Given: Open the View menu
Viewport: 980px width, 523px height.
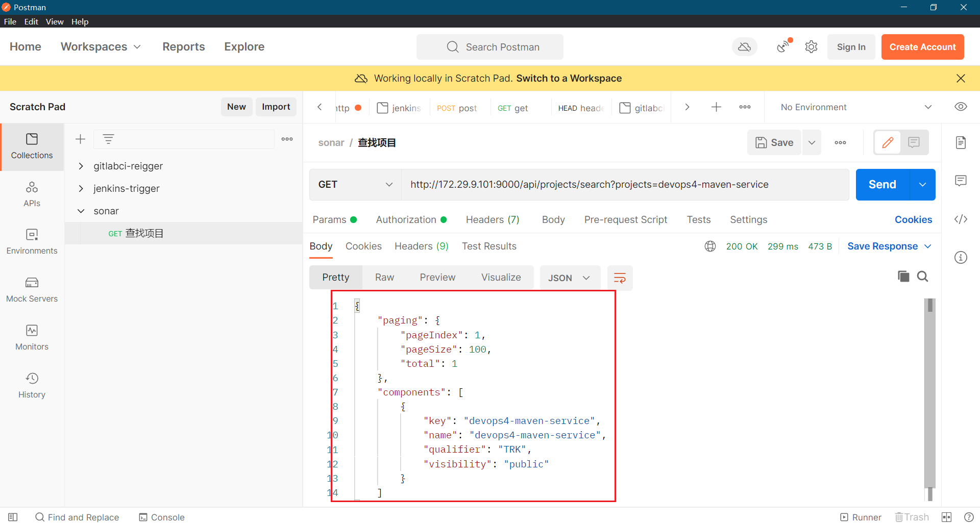Looking at the screenshot, I should coord(55,21).
